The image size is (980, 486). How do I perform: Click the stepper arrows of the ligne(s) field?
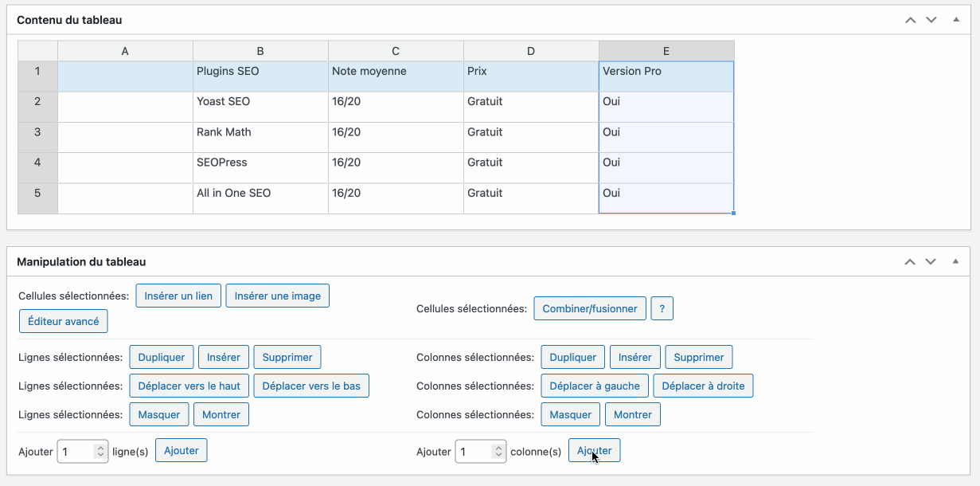[x=100, y=452]
